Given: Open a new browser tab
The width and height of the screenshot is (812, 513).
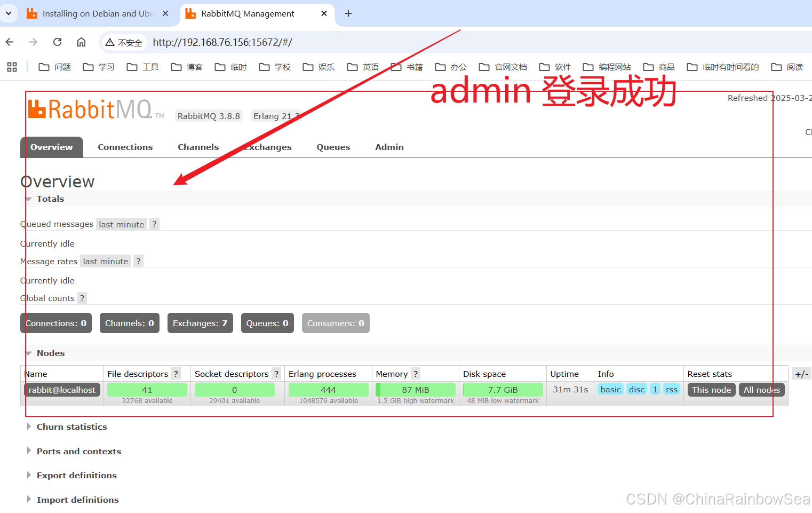Looking at the screenshot, I should pos(348,13).
